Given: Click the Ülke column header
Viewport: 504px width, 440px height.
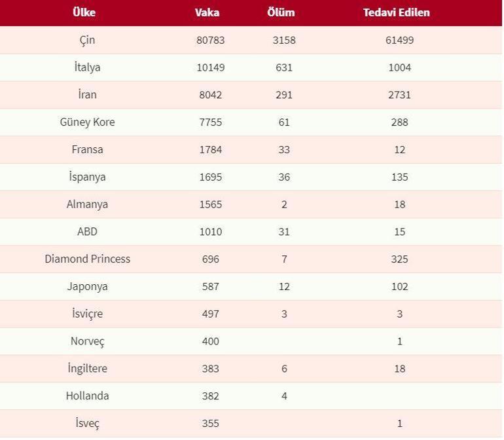Looking at the screenshot, I should (x=84, y=12).
